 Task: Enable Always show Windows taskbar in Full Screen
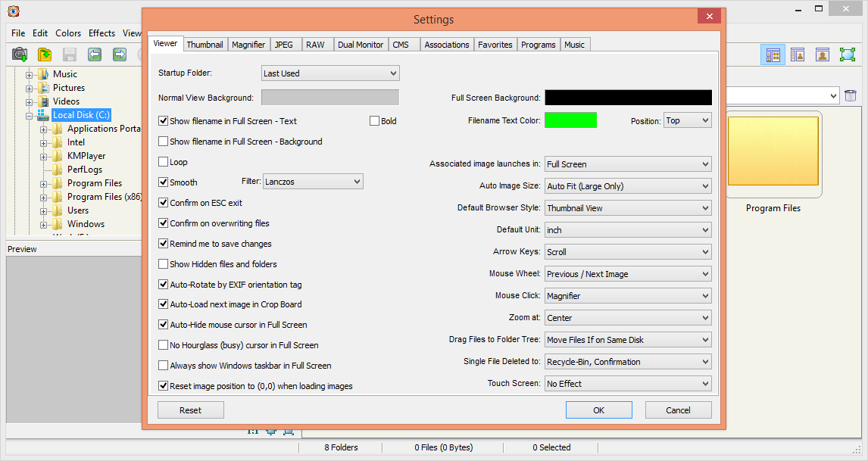coord(164,366)
